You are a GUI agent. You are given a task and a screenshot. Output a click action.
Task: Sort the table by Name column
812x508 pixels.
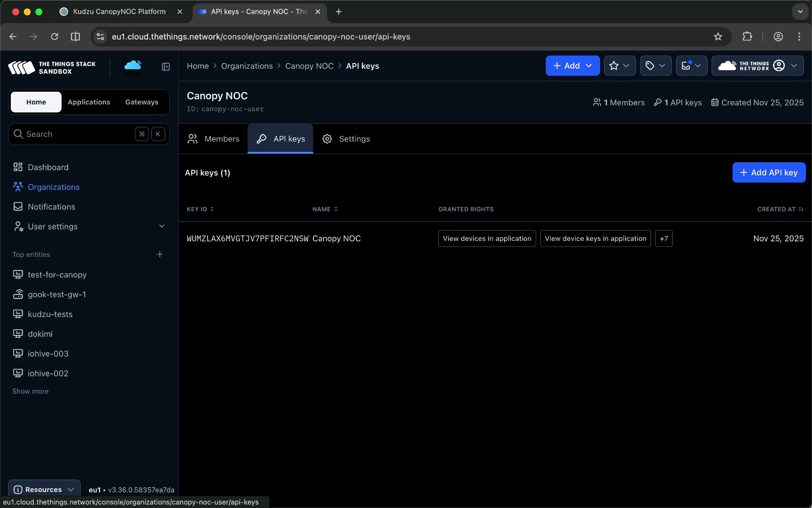[325, 209]
